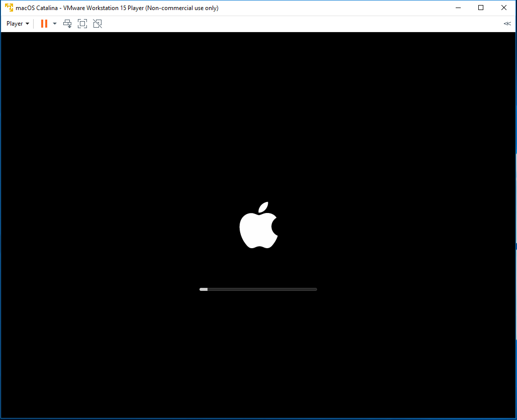517x420 pixels.
Task: Send Ctrl+Alt+Del to the virtual machine
Action: (67, 24)
